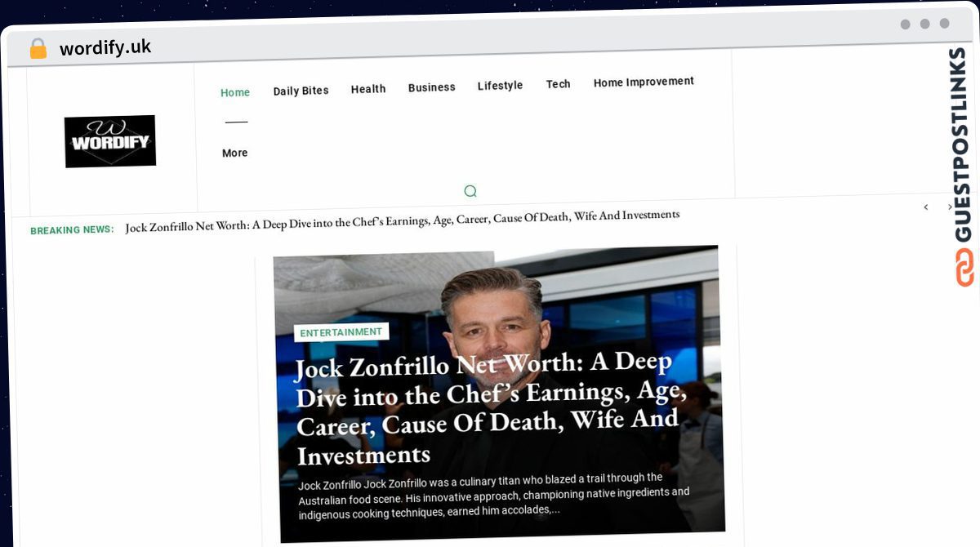Click the next breaking news arrow
This screenshot has height=547, width=980.
pyautogui.click(x=949, y=207)
